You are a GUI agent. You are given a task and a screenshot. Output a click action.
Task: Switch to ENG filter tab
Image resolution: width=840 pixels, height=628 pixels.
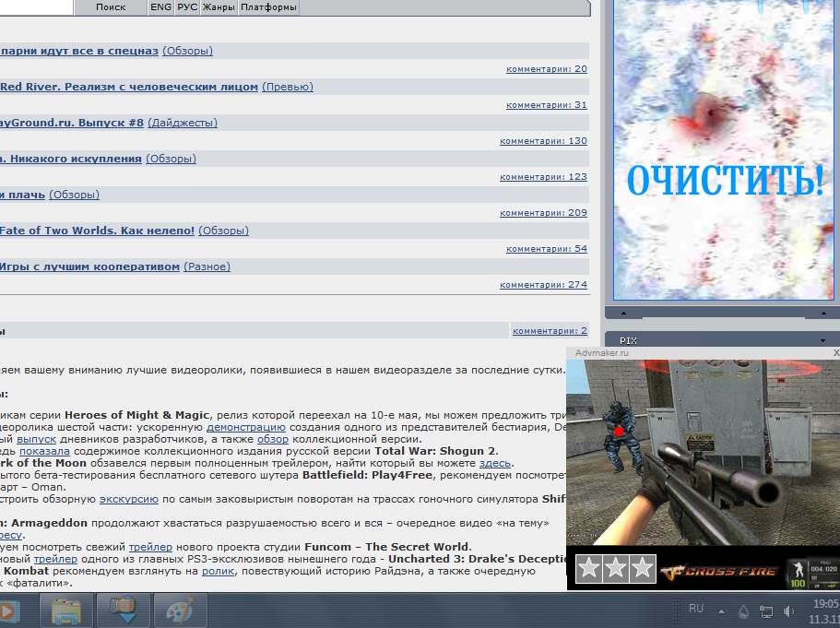pos(160,7)
